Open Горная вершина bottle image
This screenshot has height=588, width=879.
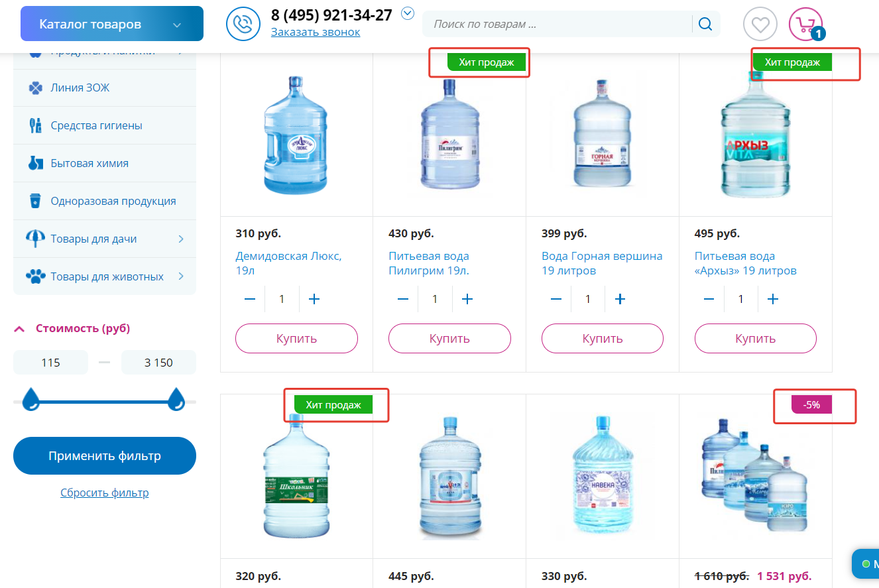[x=602, y=134]
